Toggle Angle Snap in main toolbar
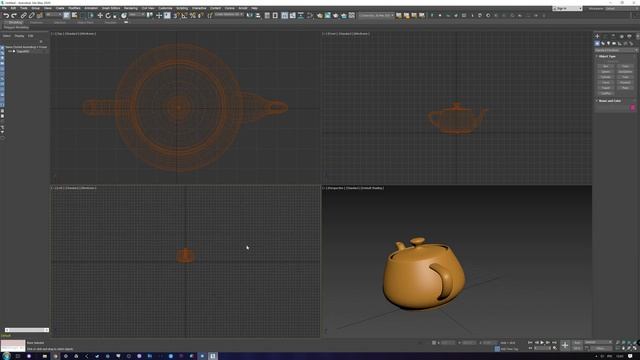The image size is (640, 360). pos(184,16)
